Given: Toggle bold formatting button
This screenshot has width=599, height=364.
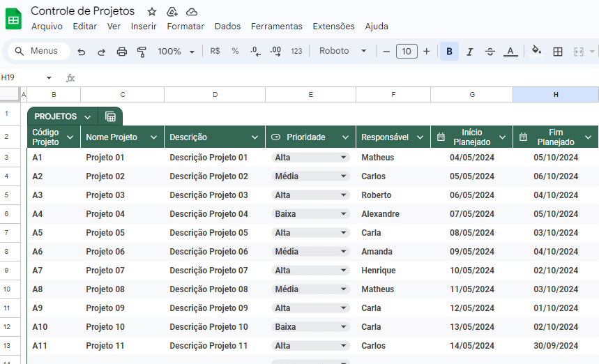Looking at the screenshot, I should click(x=449, y=51).
